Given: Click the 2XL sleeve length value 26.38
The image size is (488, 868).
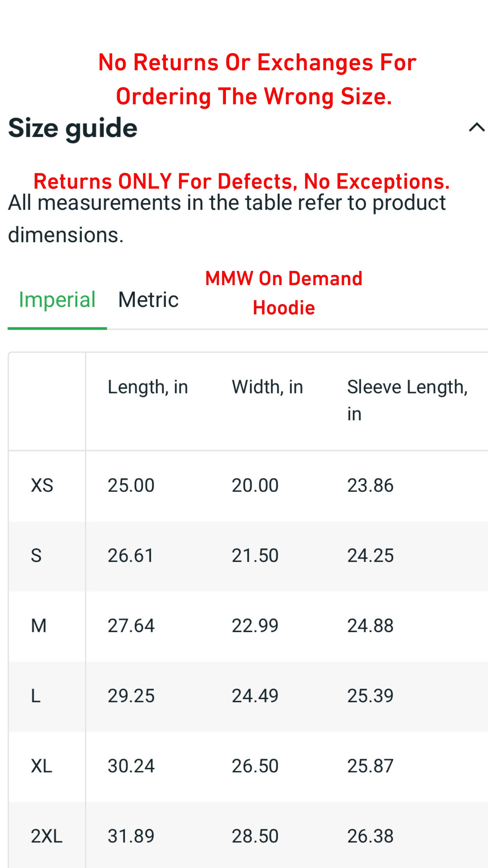Looking at the screenshot, I should click(x=371, y=836).
